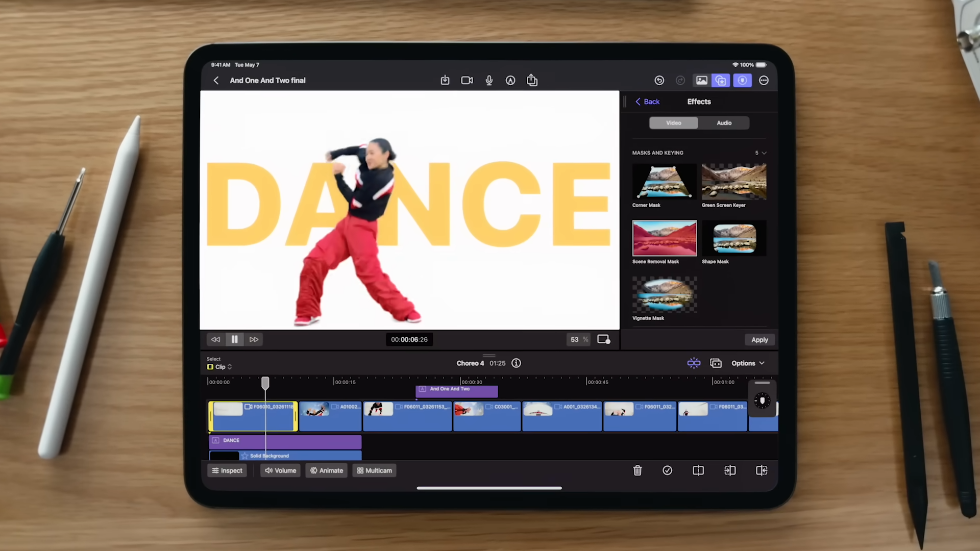This screenshot has width=980, height=551.
Task: Select the Corner Mask effect thumbnail
Action: pos(665,182)
